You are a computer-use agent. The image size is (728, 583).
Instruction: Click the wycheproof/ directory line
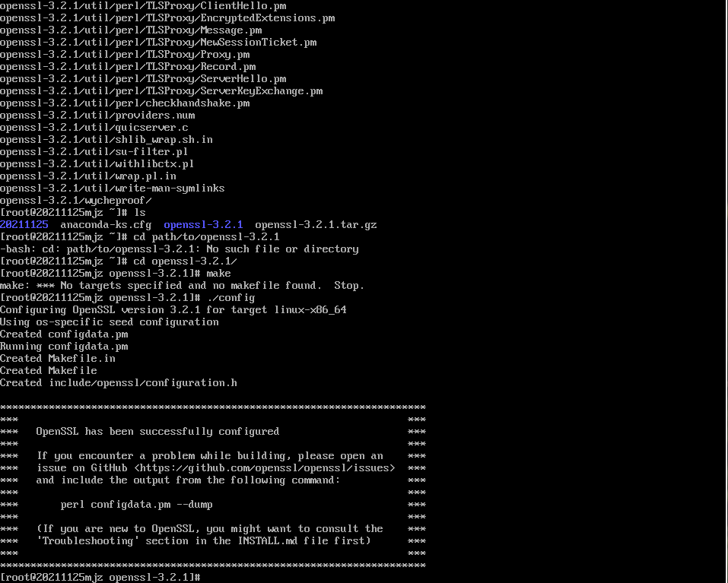pyautogui.click(x=76, y=201)
